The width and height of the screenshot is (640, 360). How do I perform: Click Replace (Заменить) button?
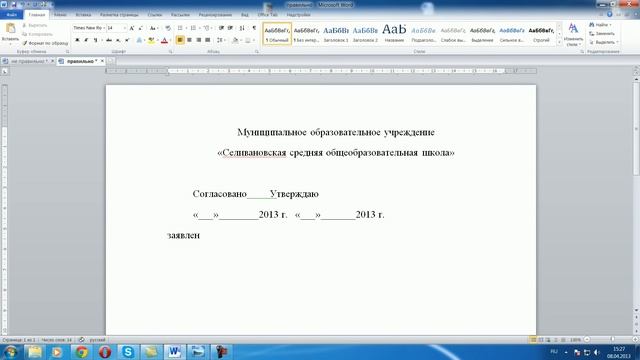(x=602, y=34)
